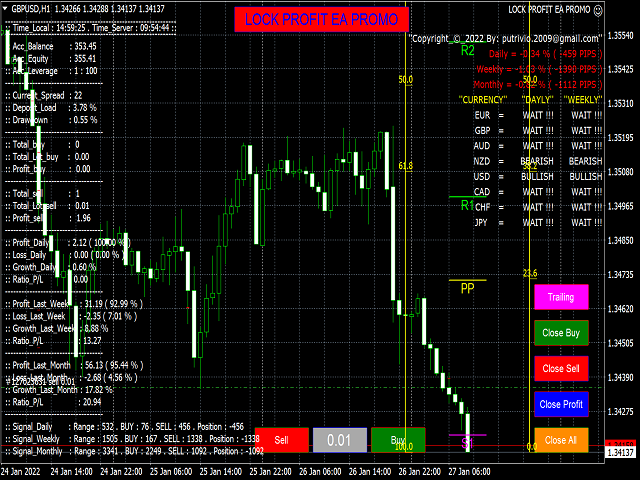The height and width of the screenshot is (480, 640).
Task: Click the 23.6 Fibonacci level label
Action: point(530,273)
